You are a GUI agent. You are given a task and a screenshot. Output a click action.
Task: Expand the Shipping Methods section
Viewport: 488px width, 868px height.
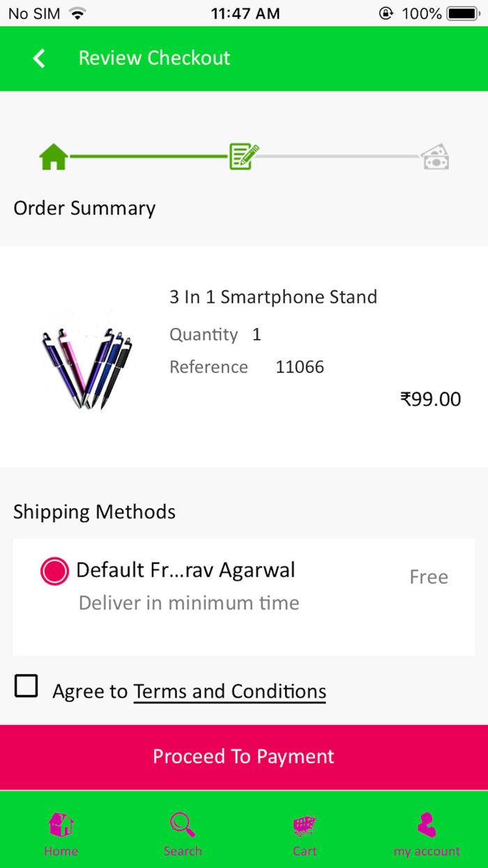94,512
